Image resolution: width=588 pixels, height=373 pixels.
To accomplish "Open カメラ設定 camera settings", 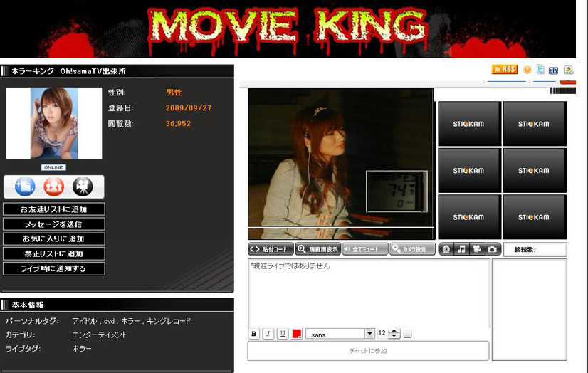I will pyautogui.click(x=412, y=249).
